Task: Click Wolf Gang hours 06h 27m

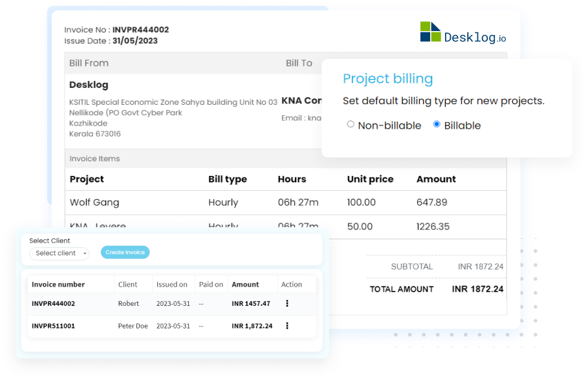Action: pos(298,202)
